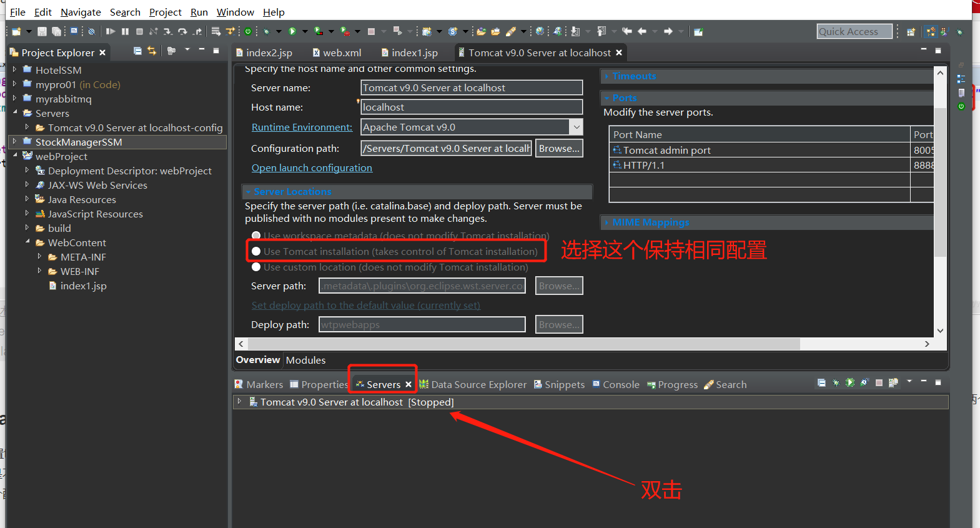Click the Forward navigation arrow in toolbar
980x528 pixels.
[668, 31]
